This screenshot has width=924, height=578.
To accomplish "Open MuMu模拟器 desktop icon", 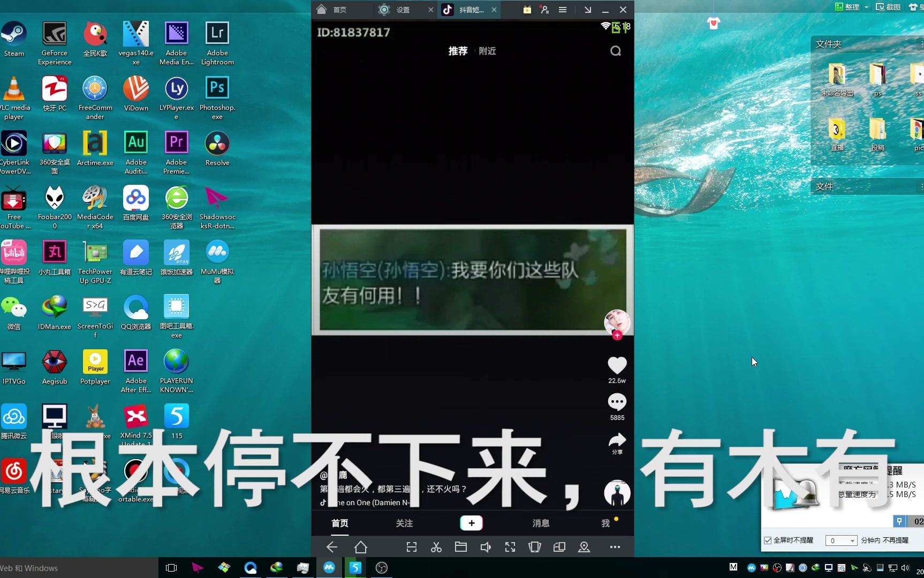I will [217, 261].
